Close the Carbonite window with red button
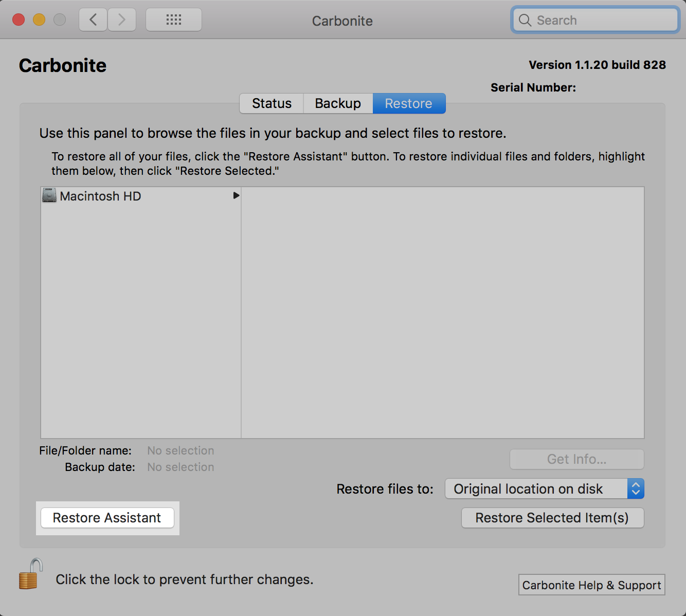Viewport: 686px width, 616px height. pyautogui.click(x=19, y=20)
